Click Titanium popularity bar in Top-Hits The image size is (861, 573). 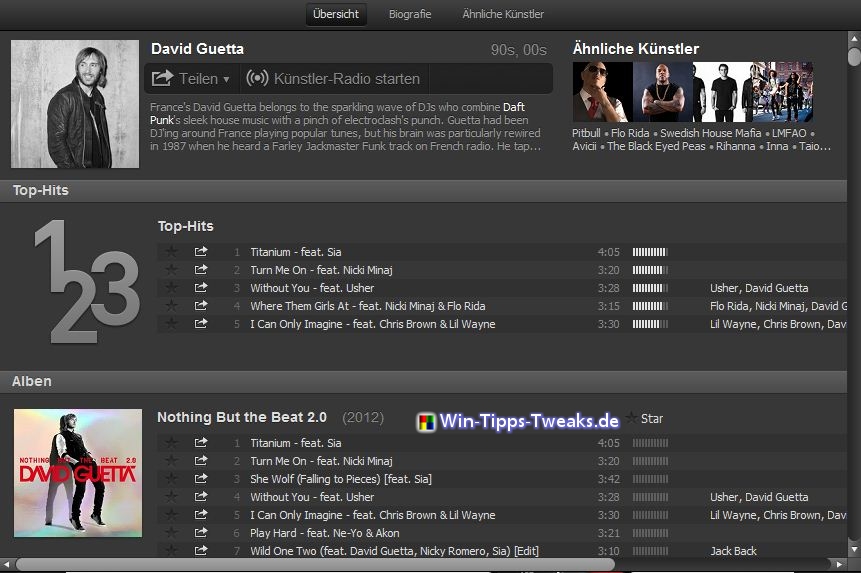[x=650, y=252]
